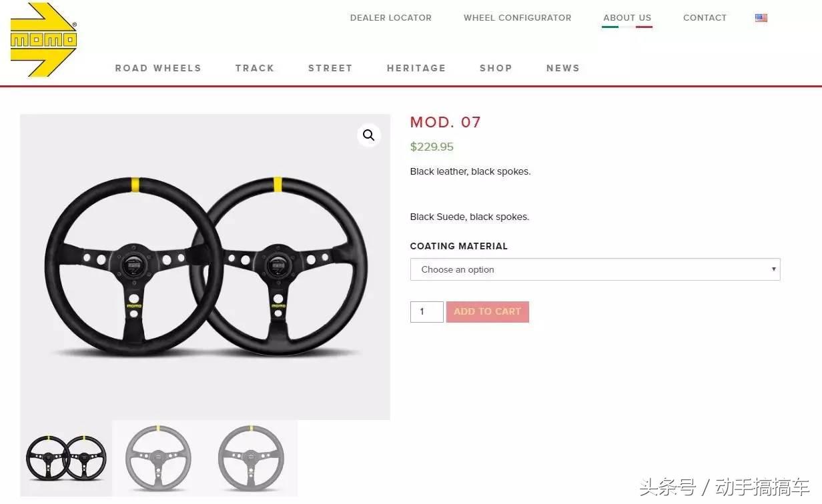Click the MOD. 07 product title
822x504 pixels.
[x=446, y=122]
